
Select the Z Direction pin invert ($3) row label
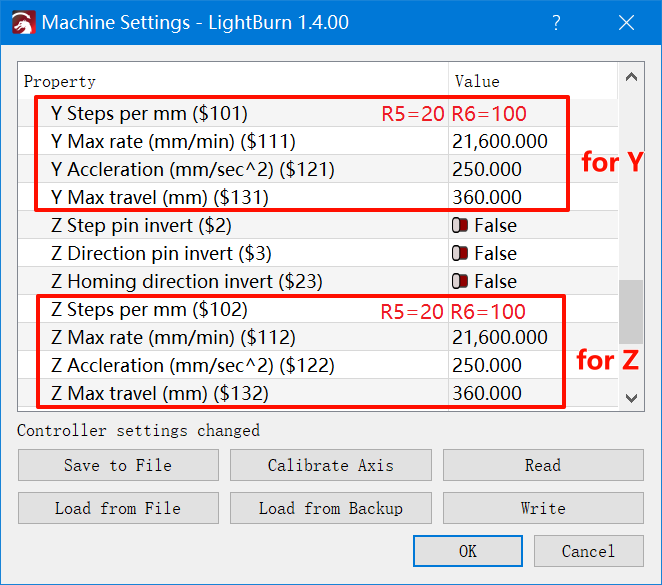click(x=161, y=253)
